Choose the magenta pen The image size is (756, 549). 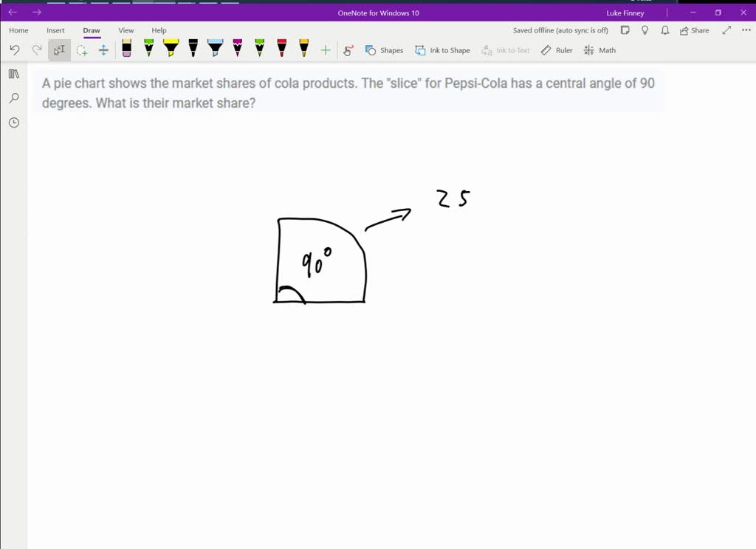click(237, 48)
